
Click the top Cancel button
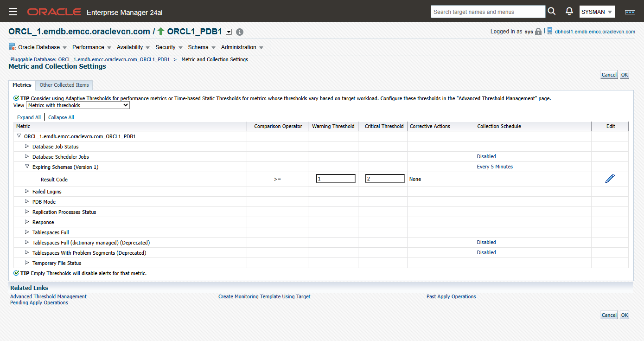(x=609, y=75)
